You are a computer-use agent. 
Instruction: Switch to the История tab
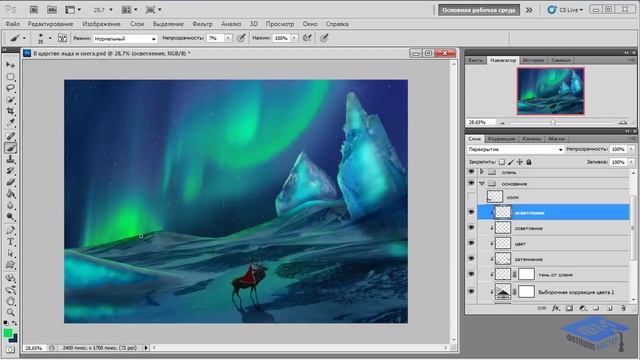(533, 60)
